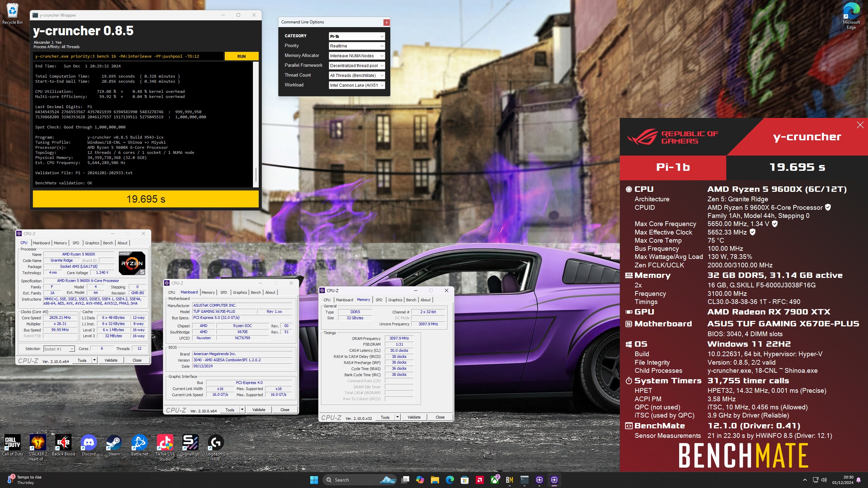
Task: Open the notification bell in system tray
Action: tap(859, 480)
